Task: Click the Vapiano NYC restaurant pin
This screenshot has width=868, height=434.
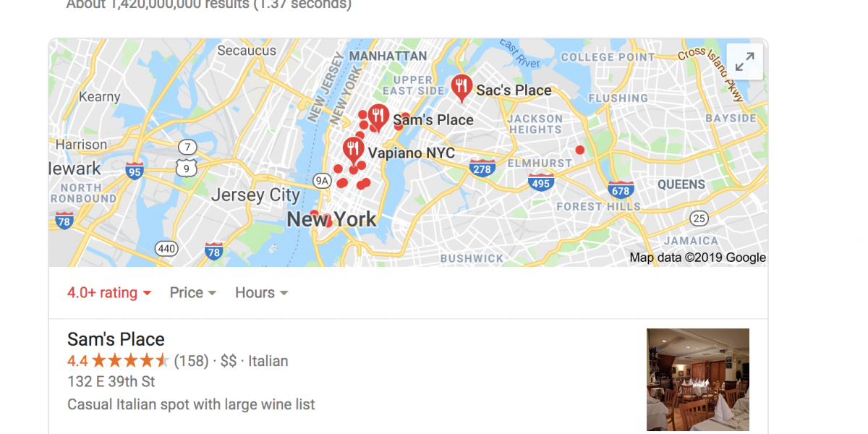Action: click(353, 150)
